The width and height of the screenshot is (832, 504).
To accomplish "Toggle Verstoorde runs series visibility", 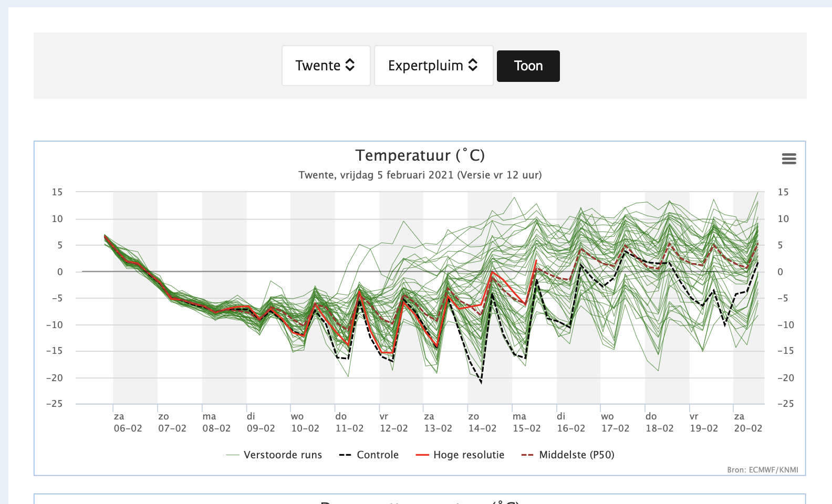I will (x=283, y=455).
